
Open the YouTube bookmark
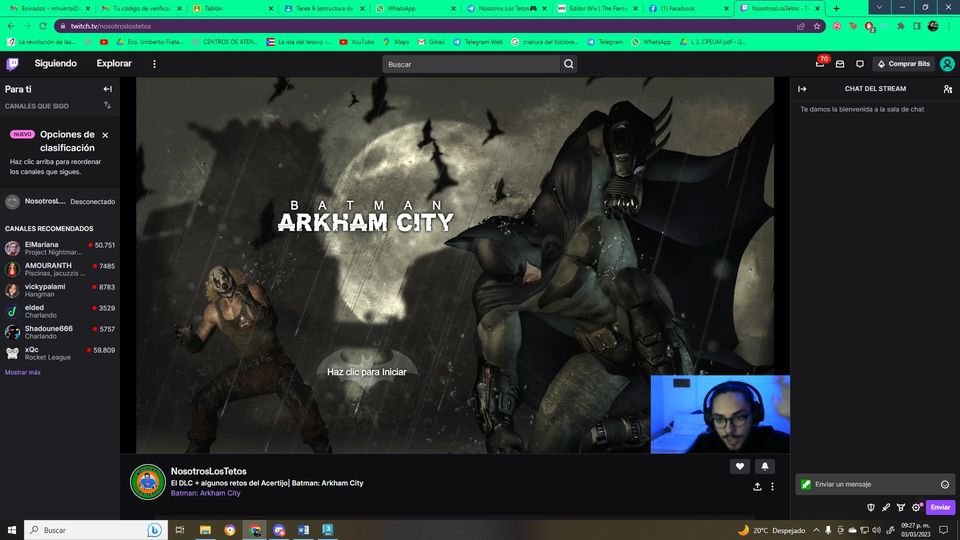pyautogui.click(x=357, y=42)
